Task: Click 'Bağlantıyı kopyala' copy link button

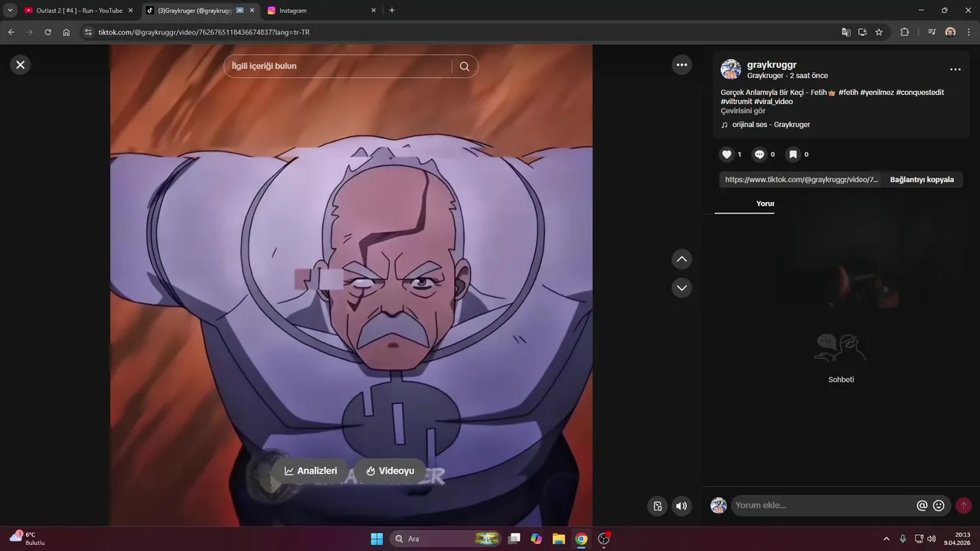Action: (922, 180)
